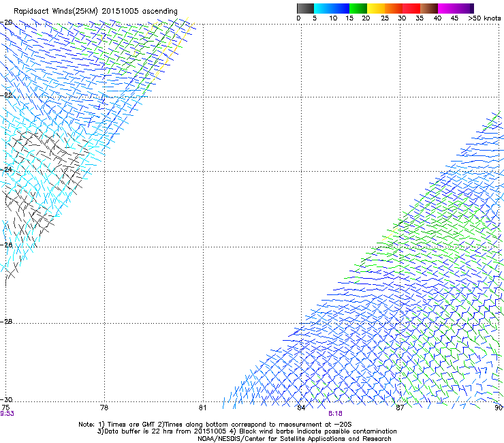Click the 'Note: 1) Times are GMT' line

pos(215,425)
